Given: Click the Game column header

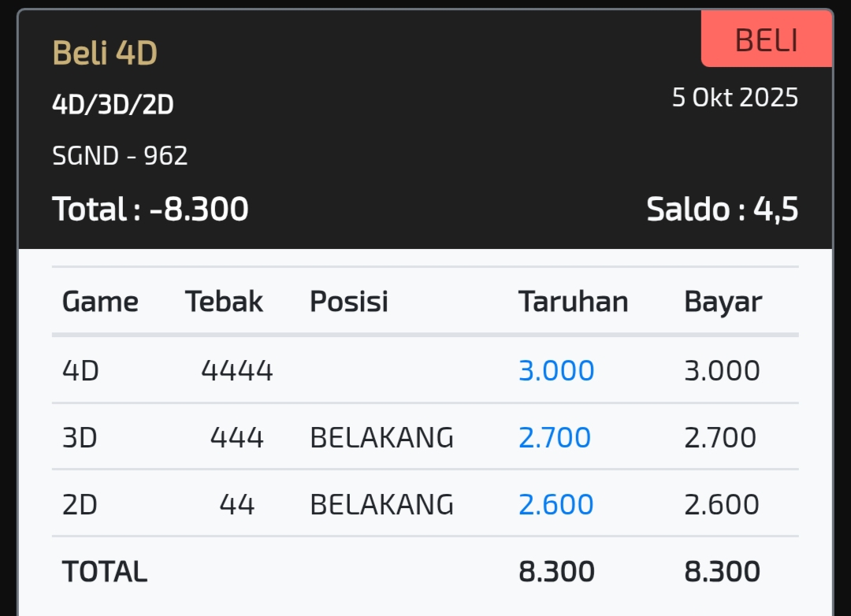Looking at the screenshot, I should (x=100, y=302).
